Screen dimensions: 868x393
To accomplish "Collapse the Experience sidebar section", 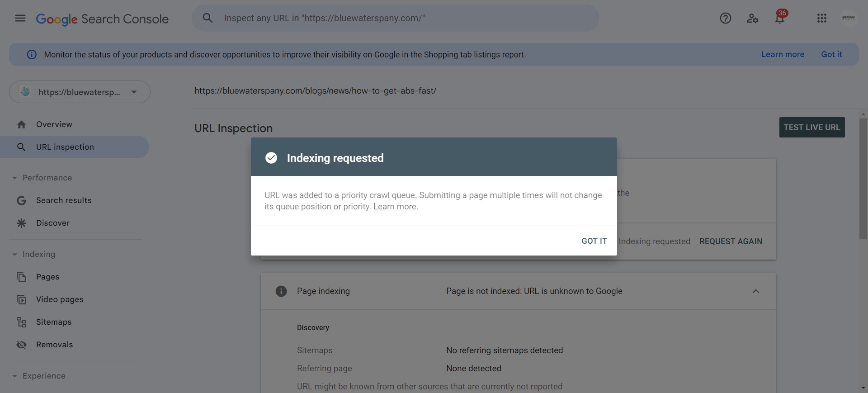I will (14, 376).
